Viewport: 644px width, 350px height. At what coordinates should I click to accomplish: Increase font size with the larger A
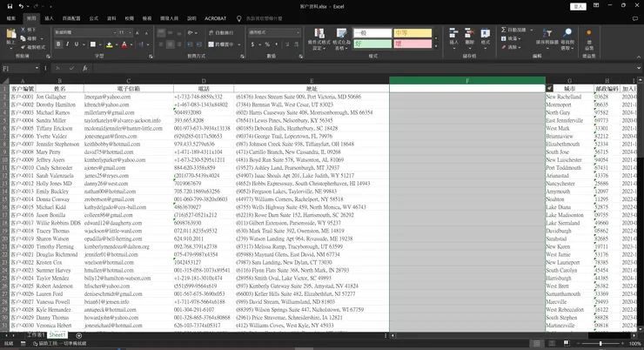click(x=138, y=32)
